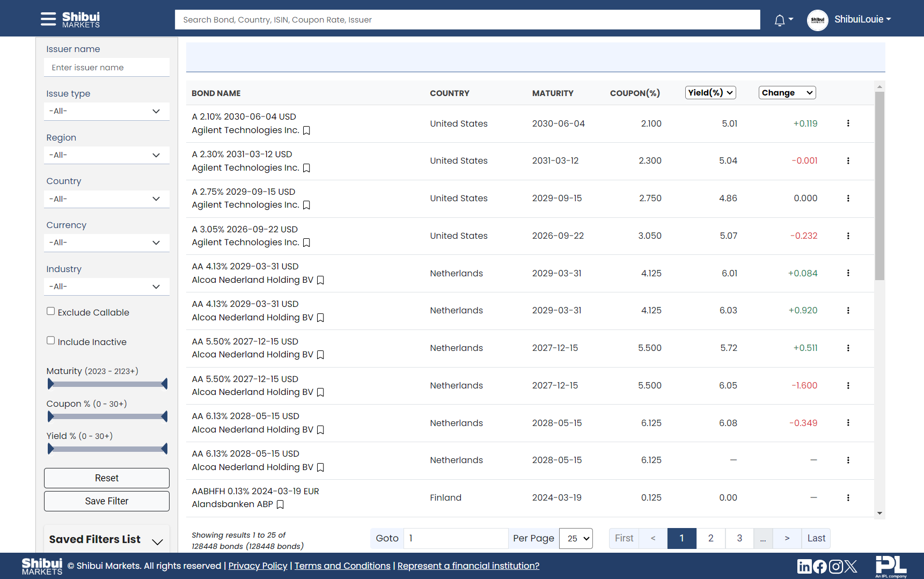Open the Region filter dropdown
The height and width of the screenshot is (579, 924).
[107, 156]
